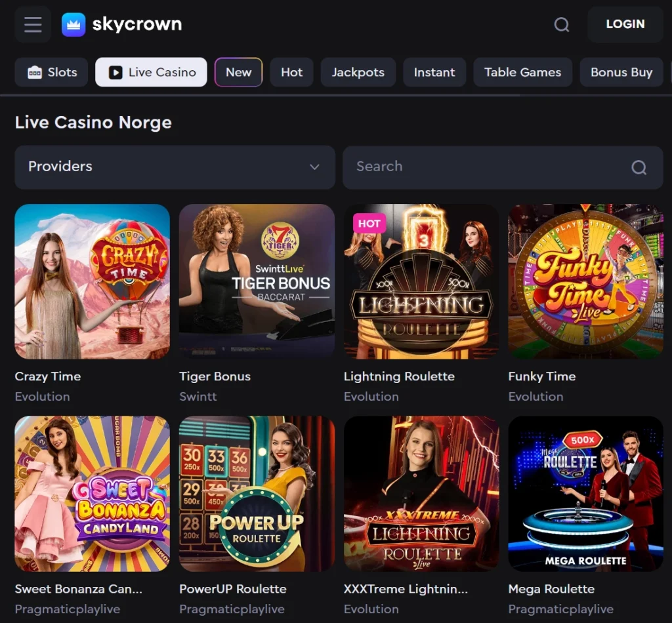Click the Providers dropdown chevron arrow
This screenshot has width=672, height=623.
point(314,167)
